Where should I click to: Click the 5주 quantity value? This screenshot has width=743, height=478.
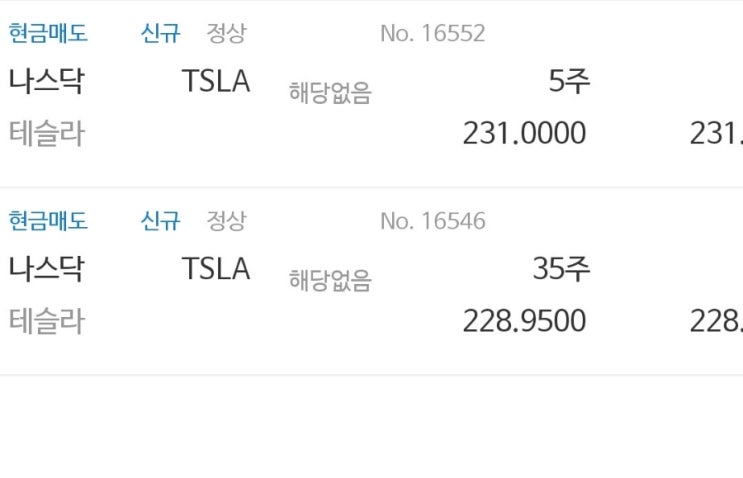point(569,81)
